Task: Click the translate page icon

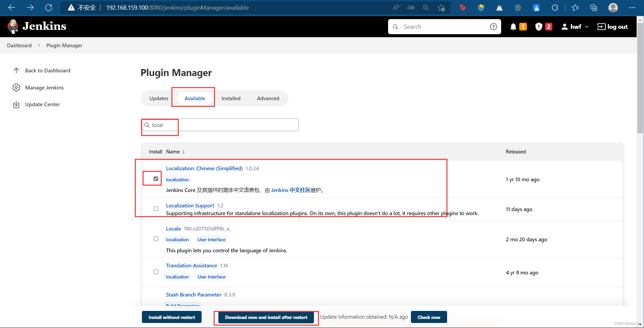Action: click(x=411, y=7)
